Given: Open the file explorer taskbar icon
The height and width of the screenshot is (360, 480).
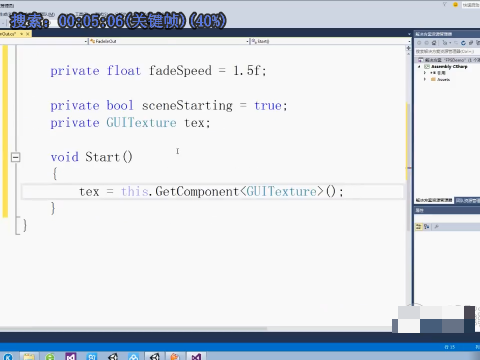Looking at the screenshot, I should (x=29, y=356).
